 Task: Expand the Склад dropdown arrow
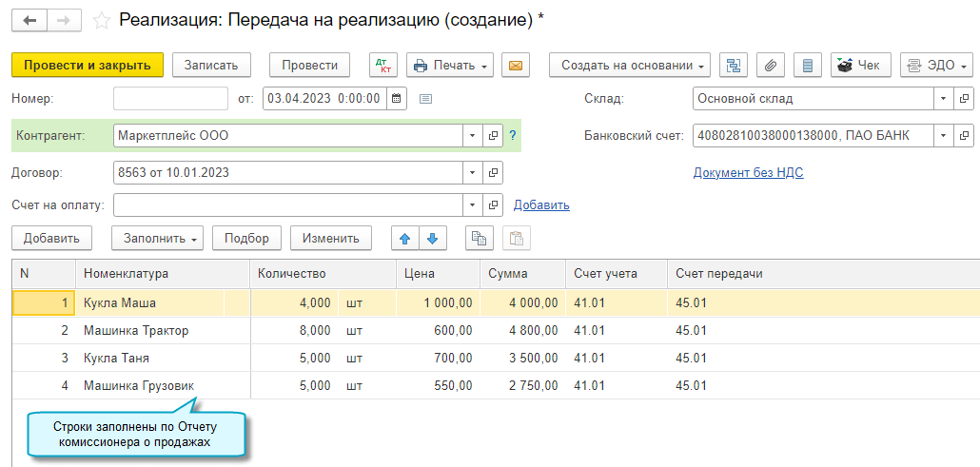pyautogui.click(x=943, y=98)
